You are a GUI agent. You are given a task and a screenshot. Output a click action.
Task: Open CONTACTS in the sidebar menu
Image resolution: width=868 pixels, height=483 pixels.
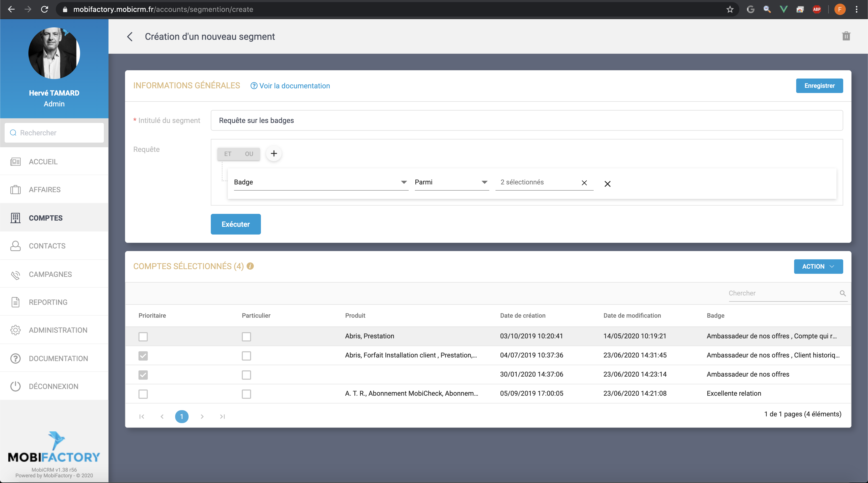point(47,246)
